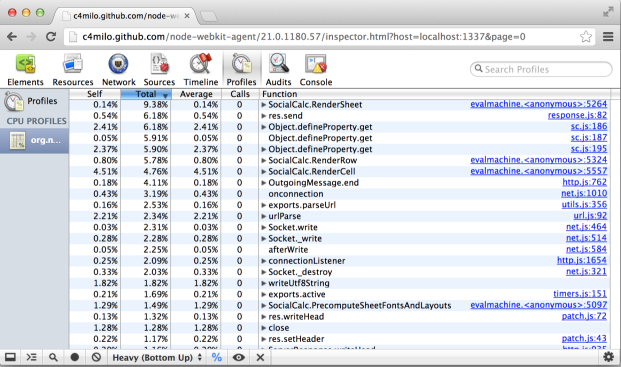Focus selected function eye icon
Image resolution: width=621 pixels, height=367 pixels.
click(238, 357)
